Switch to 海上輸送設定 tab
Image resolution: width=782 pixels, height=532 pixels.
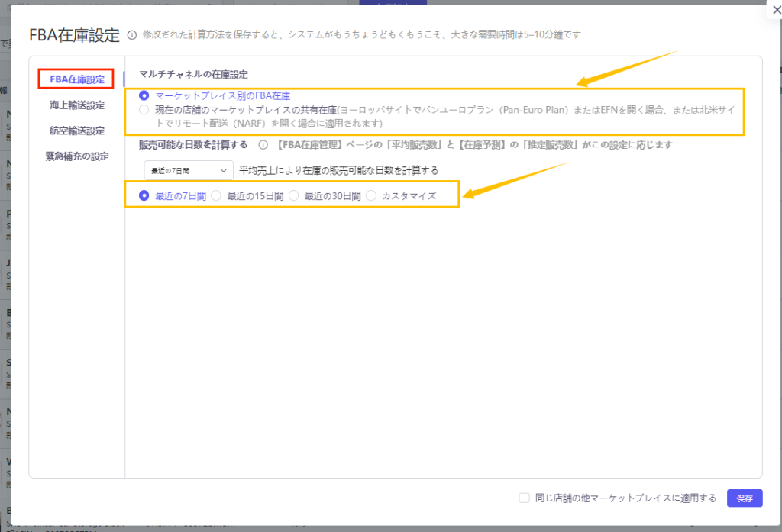pos(77,105)
